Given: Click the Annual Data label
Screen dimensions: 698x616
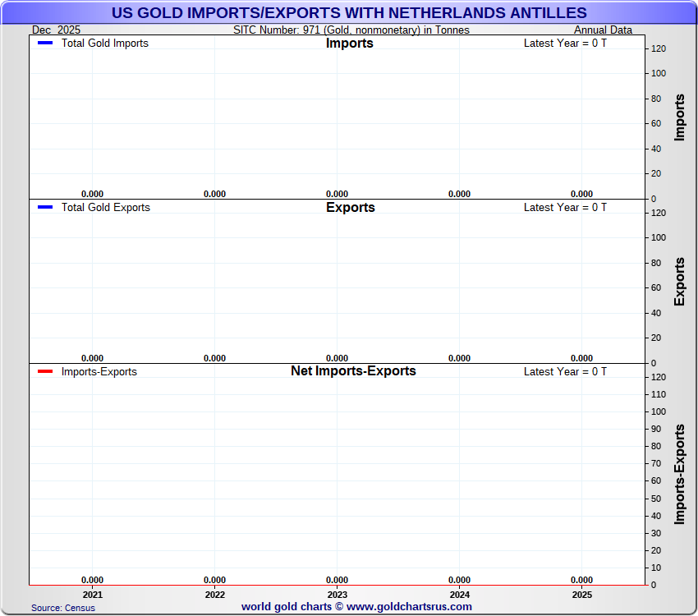Looking at the screenshot, I should click(603, 30).
